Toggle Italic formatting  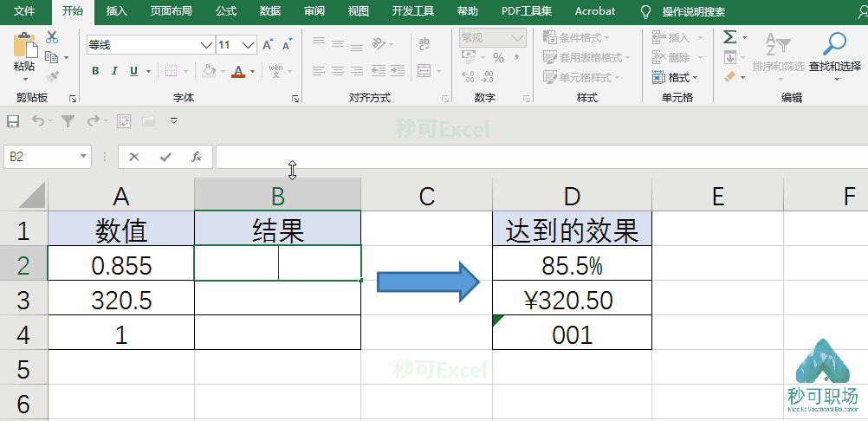[114, 71]
